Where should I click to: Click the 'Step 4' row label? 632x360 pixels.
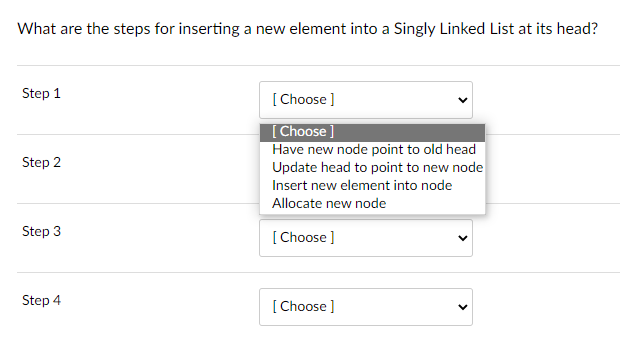pyautogui.click(x=41, y=300)
